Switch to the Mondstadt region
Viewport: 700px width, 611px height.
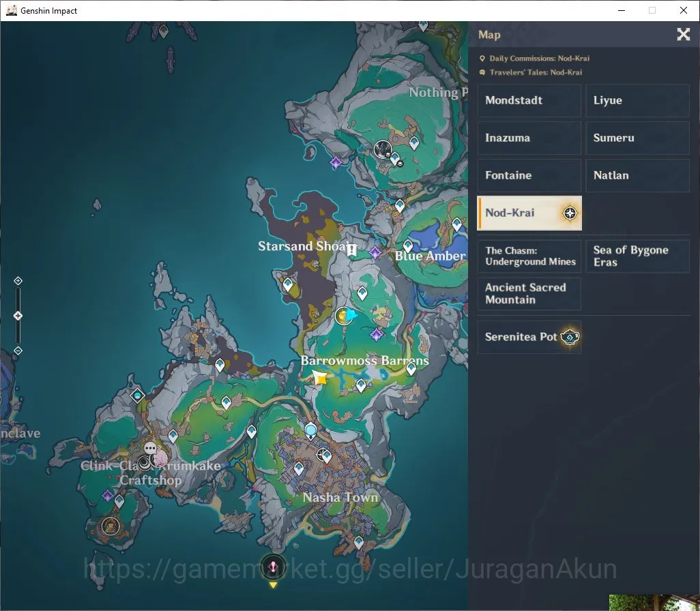529,100
